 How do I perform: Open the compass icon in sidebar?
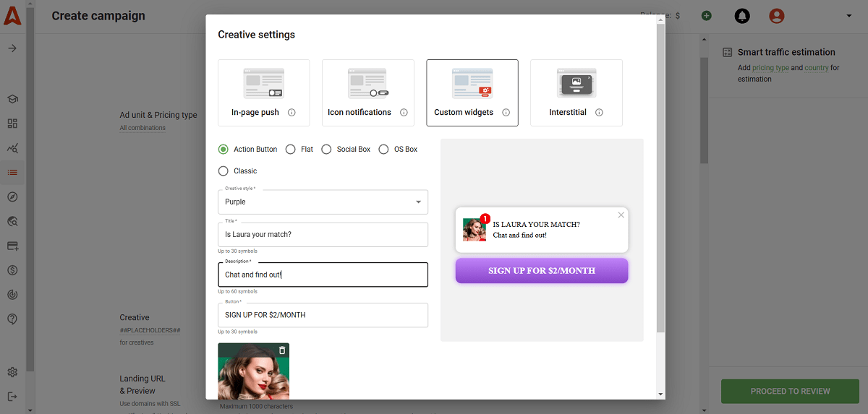coord(12,197)
